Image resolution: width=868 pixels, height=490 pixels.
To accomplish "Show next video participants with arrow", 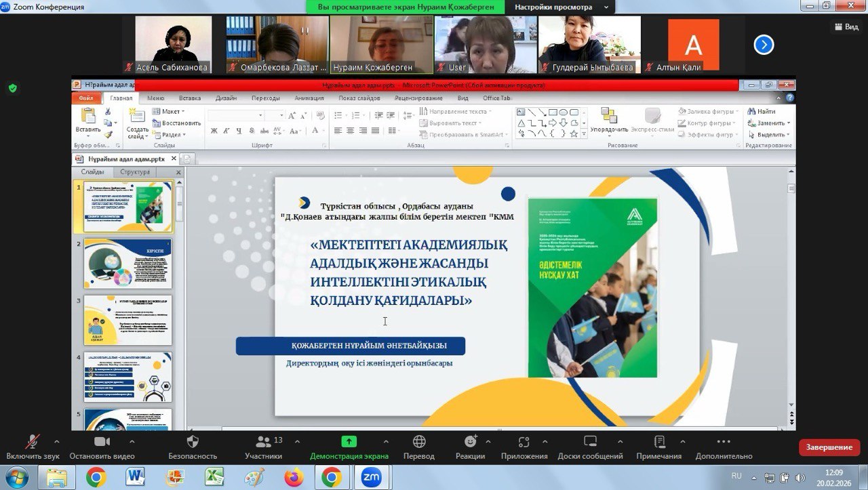I will pos(764,45).
